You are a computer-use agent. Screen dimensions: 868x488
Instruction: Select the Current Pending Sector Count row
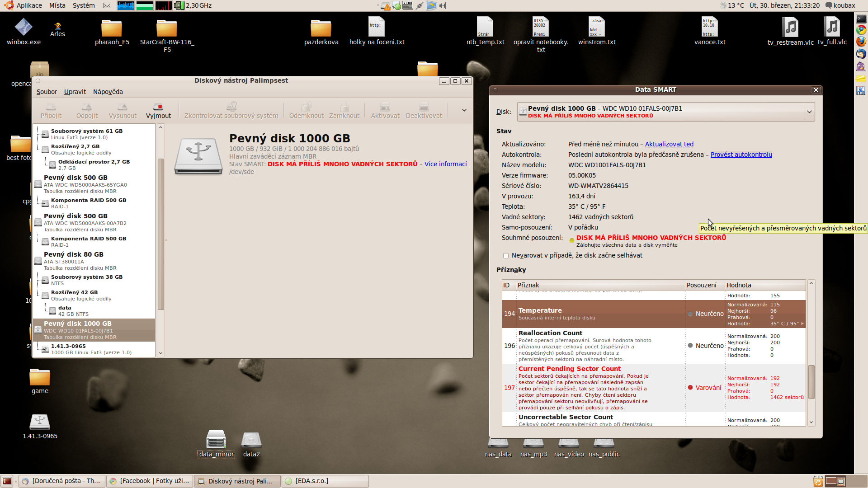point(654,388)
